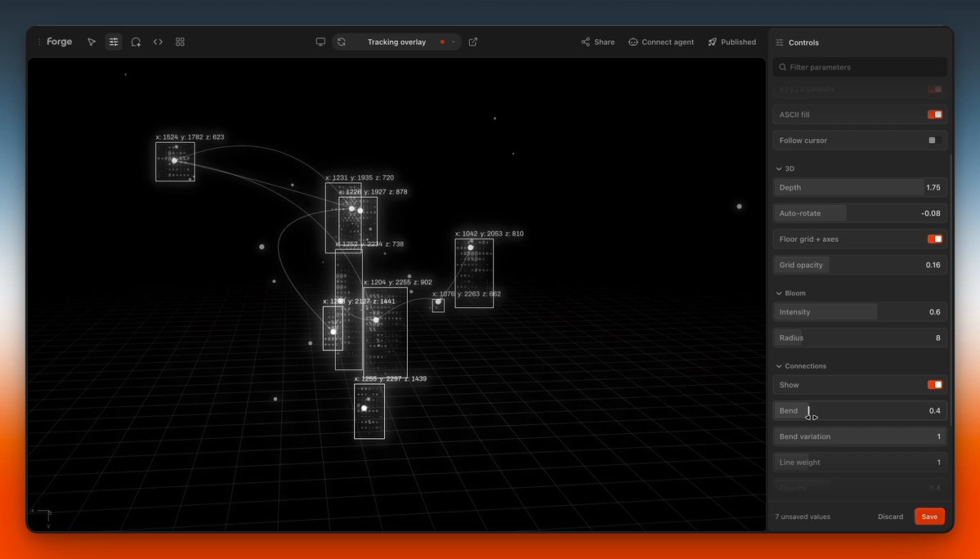Click the drag-handle dots beside Forge
Screen dimensions: 980x559
[x=39, y=42]
